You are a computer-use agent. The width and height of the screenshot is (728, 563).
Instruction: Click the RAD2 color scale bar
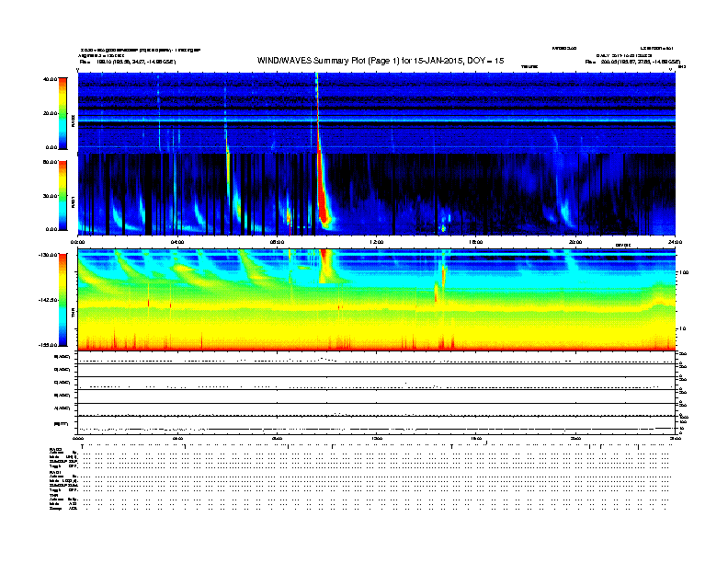[63, 113]
